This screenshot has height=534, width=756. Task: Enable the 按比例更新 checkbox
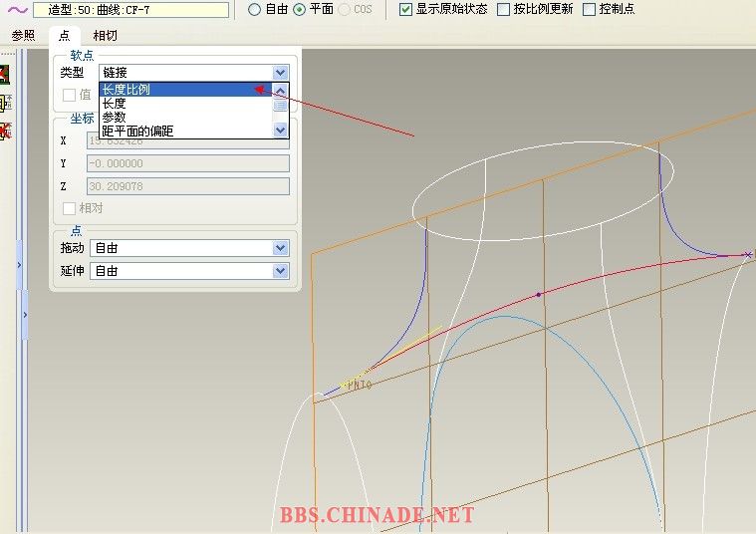coord(503,9)
